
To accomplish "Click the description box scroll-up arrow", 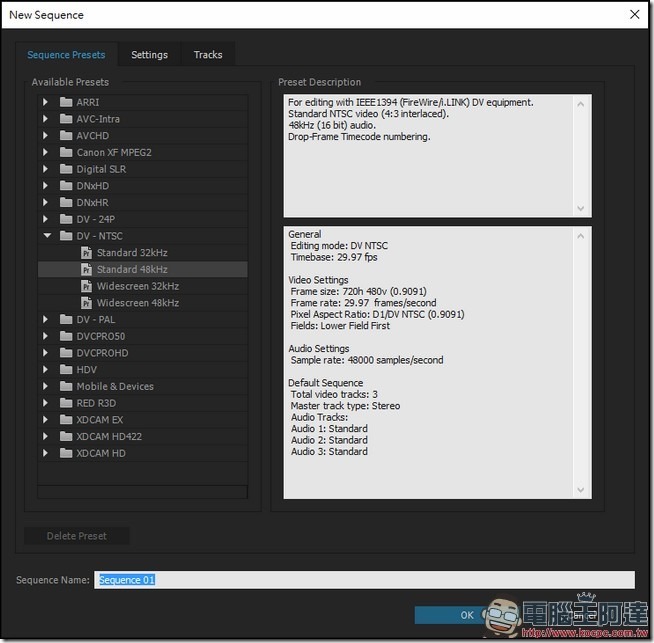I will tap(581, 104).
